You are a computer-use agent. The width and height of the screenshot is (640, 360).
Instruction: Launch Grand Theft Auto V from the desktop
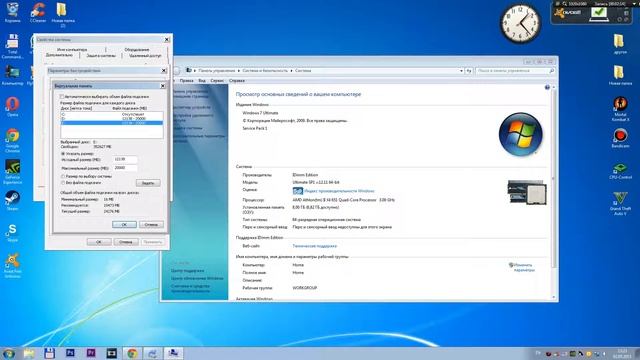620,203
